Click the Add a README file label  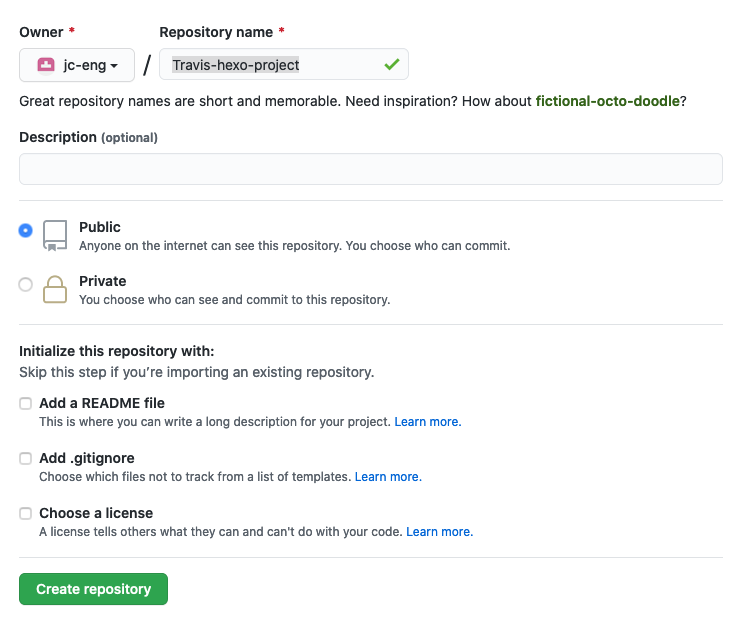(x=102, y=403)
